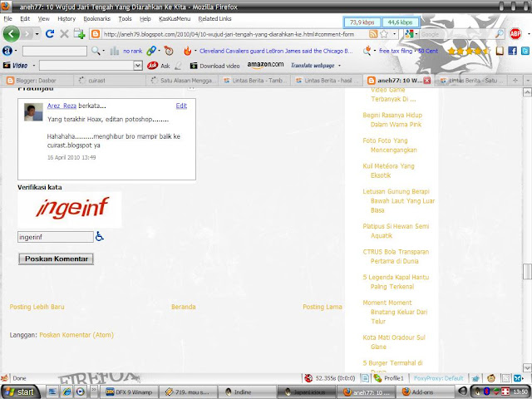Click the Google search box
Viewport: 532px width, 399px height.
[457, 34]
